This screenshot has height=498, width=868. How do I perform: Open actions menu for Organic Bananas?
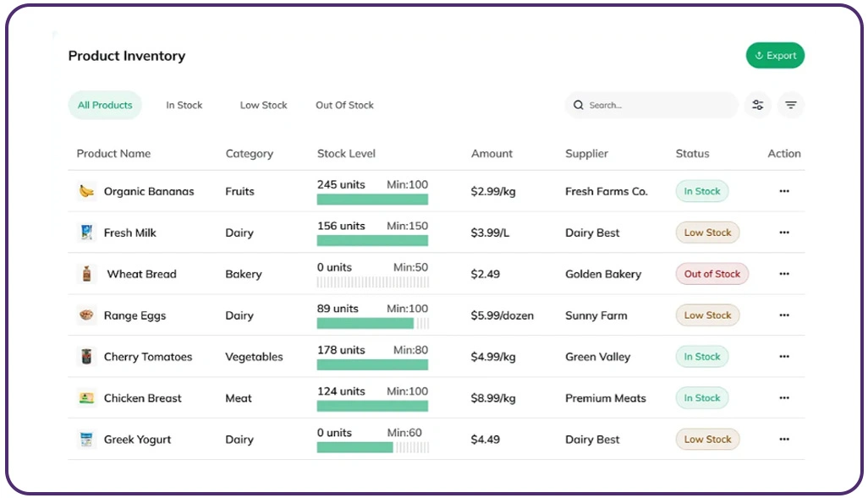pos(784,191)
